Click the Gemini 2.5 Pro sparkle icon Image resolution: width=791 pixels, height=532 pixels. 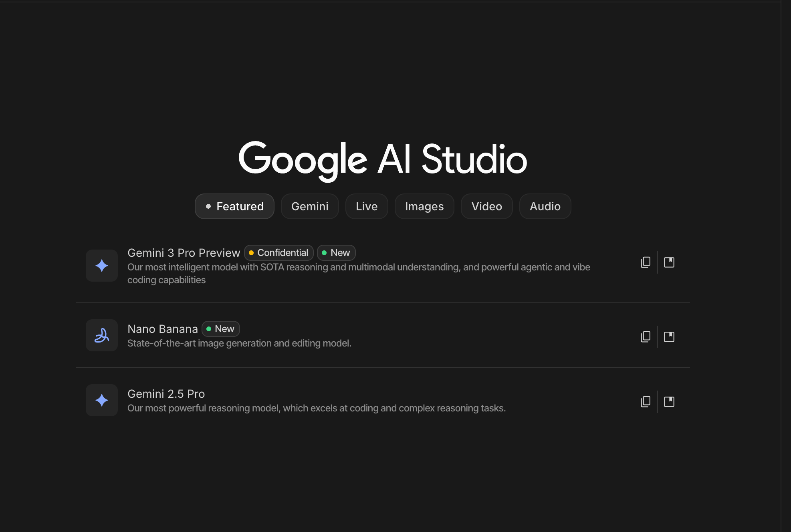pyautogui.click(x=102, y=400)
